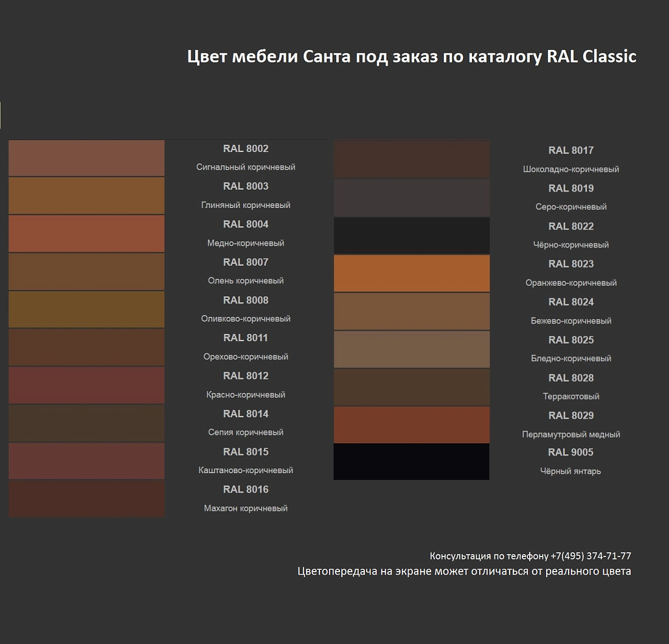The image size is (669, 644).
Task: Select the RAL 8025 pale brown swatch
Action: click(412, 349)
